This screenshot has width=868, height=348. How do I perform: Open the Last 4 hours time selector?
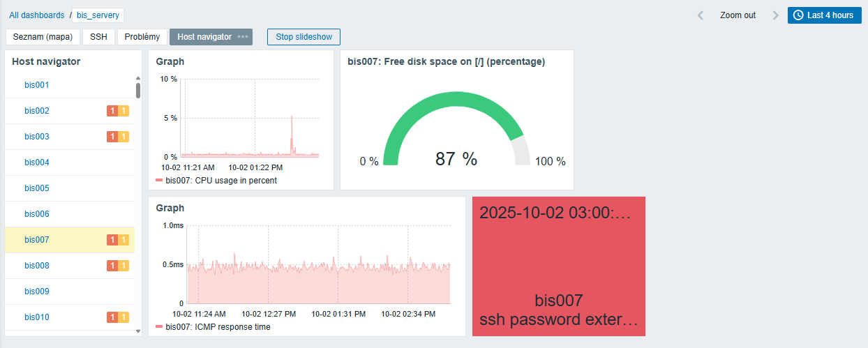(x=824, y=15)
